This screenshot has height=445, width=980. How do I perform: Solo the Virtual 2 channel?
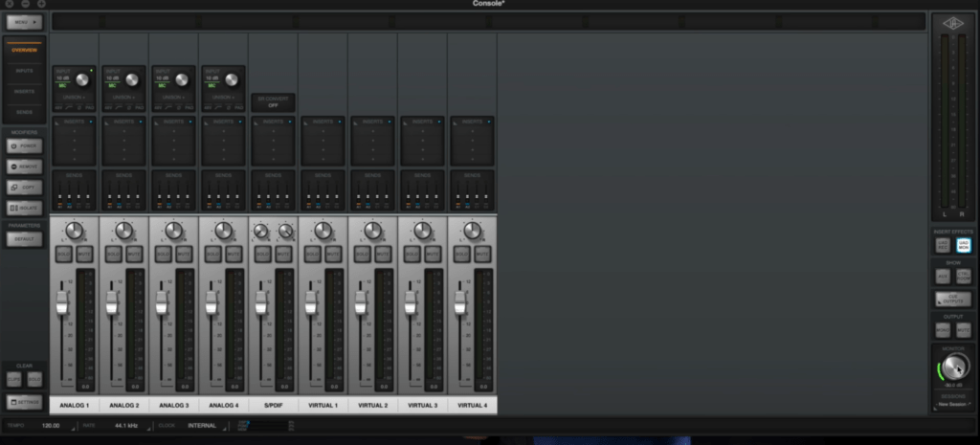tap(363, 254)
